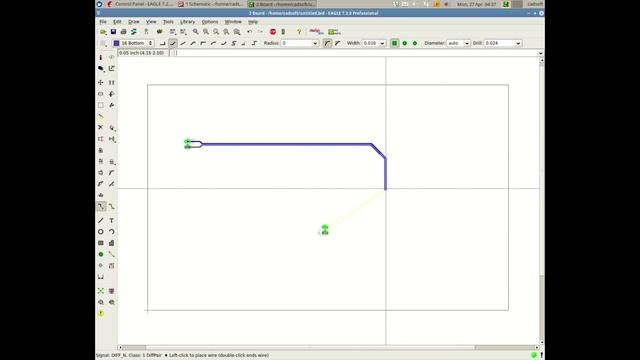The height and width of the screenshot is (360, 640).
Task: Open the View menu
Action: 151,22
